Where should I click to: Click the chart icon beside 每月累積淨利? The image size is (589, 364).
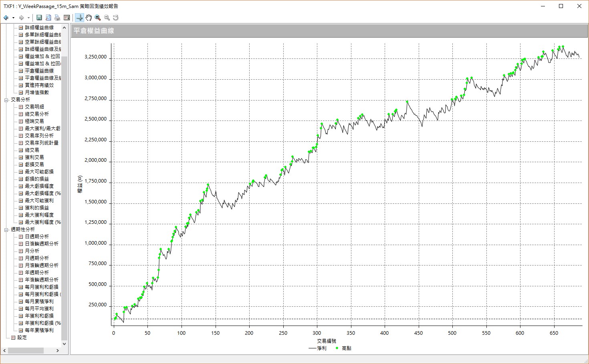[21, 302]
